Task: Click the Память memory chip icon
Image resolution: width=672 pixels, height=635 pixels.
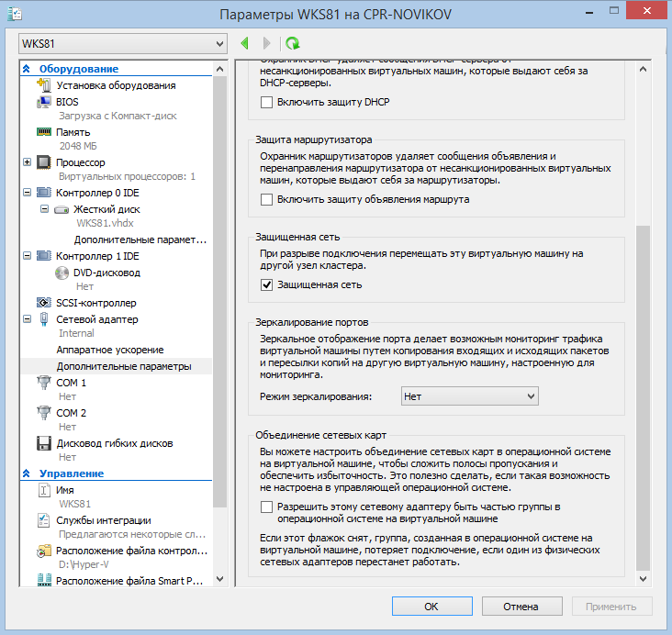Action: coord(43,132)
